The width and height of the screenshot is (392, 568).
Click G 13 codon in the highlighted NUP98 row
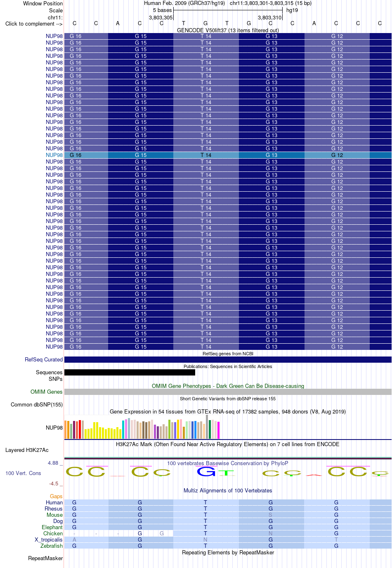[x=272, y=155]
